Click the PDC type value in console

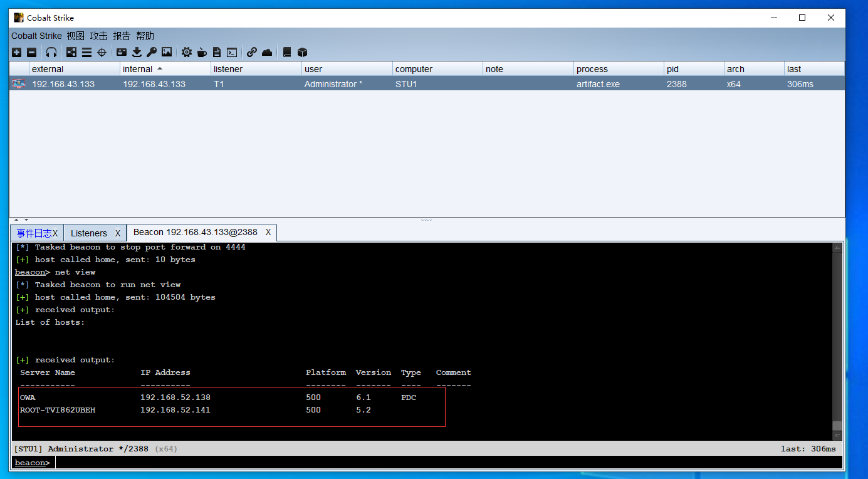pos(409,397)
